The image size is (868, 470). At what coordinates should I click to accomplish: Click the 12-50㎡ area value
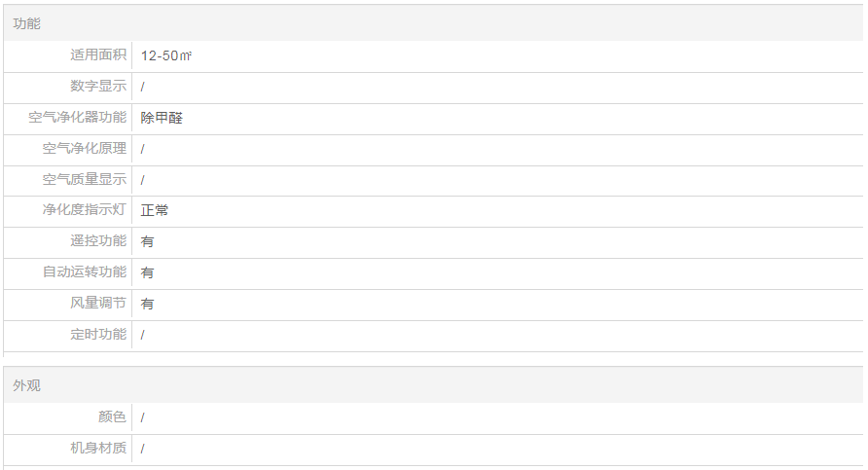(x=165, y=55)
